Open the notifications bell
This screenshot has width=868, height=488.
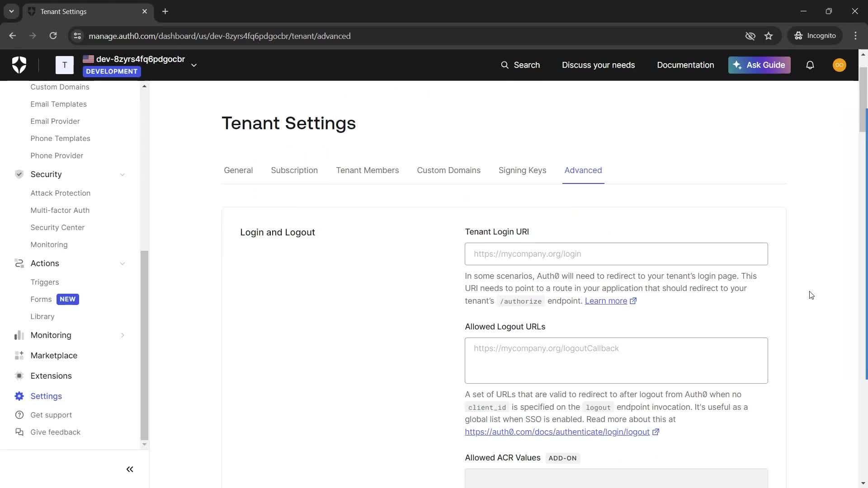810,65
